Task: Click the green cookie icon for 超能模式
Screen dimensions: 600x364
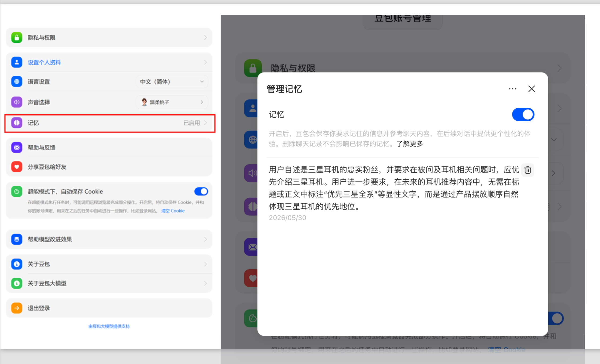Action: click(x=17, y=192)
